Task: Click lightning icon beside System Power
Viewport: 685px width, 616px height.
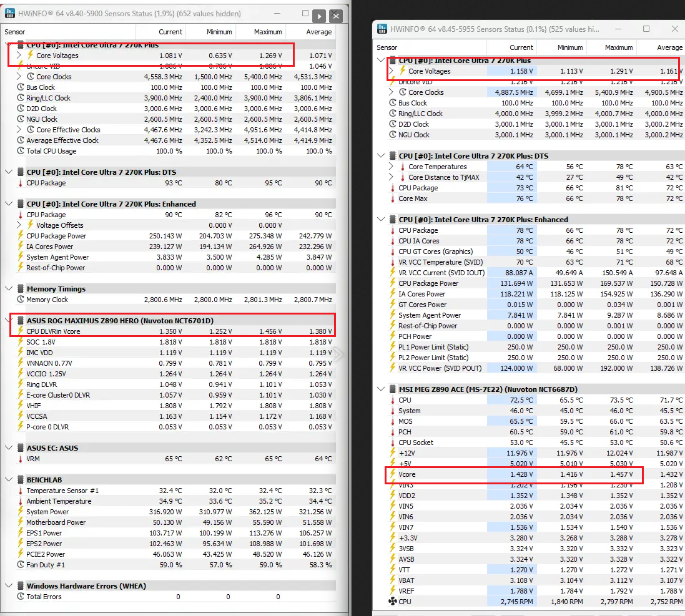Action: pyautogui.click(x=21, y=512)
